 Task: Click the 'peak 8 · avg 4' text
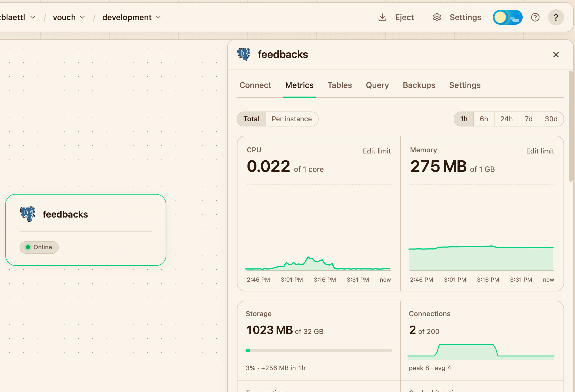tap(430, 368)
